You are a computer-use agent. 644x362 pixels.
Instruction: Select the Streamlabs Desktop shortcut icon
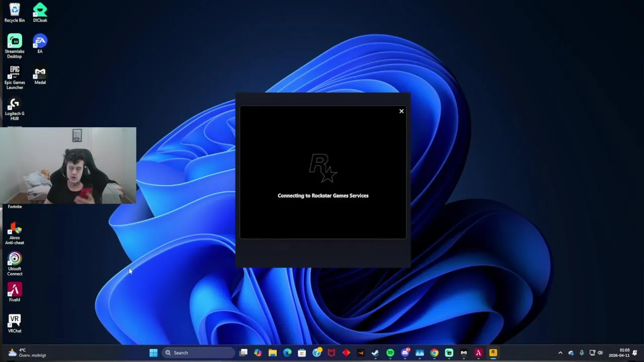tap(15, 46)
